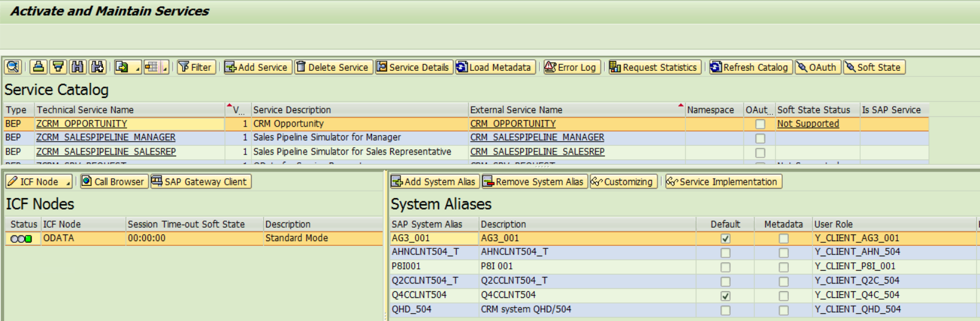
Task: Select Y_CLIENT_Q4C_504 user role cell
Action: [895, 295]
